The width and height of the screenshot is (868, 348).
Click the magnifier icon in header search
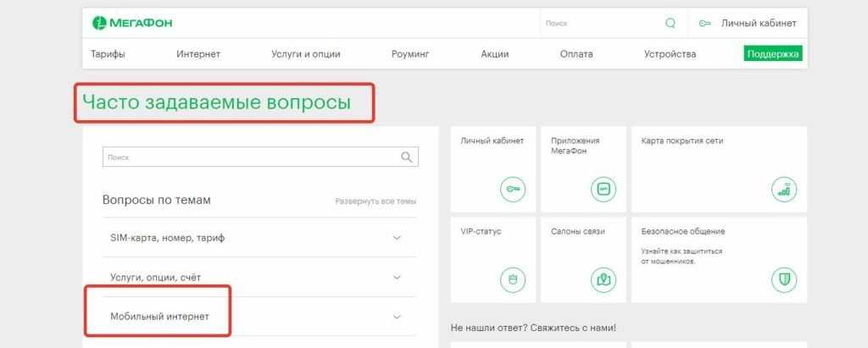pos(670,24)
